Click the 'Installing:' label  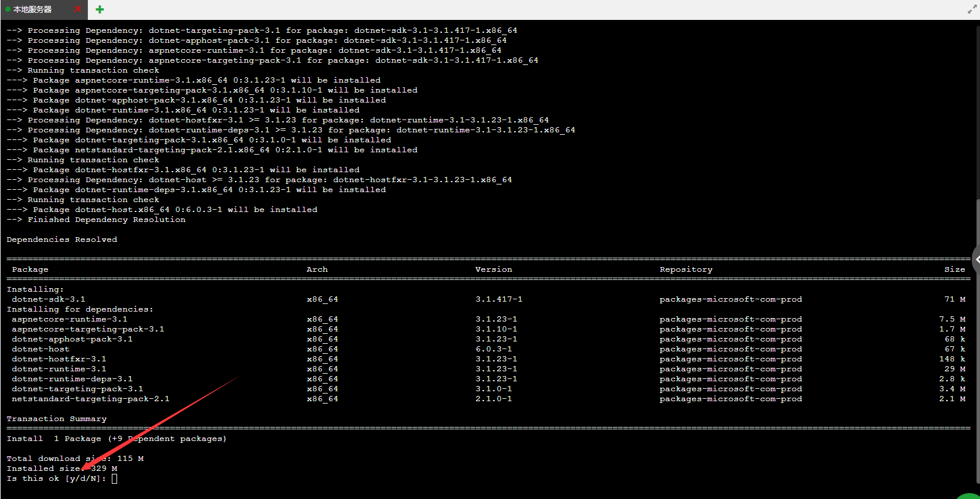tap(35, 289)
